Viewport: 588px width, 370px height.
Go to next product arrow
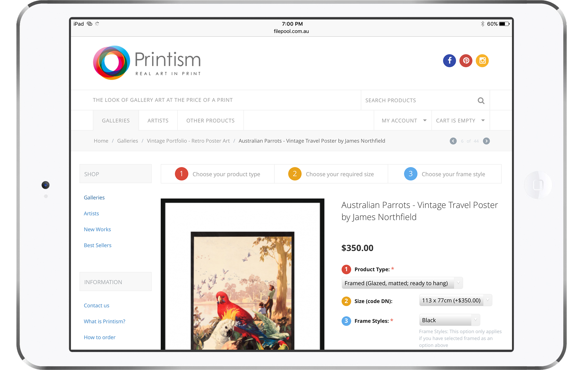486,141
